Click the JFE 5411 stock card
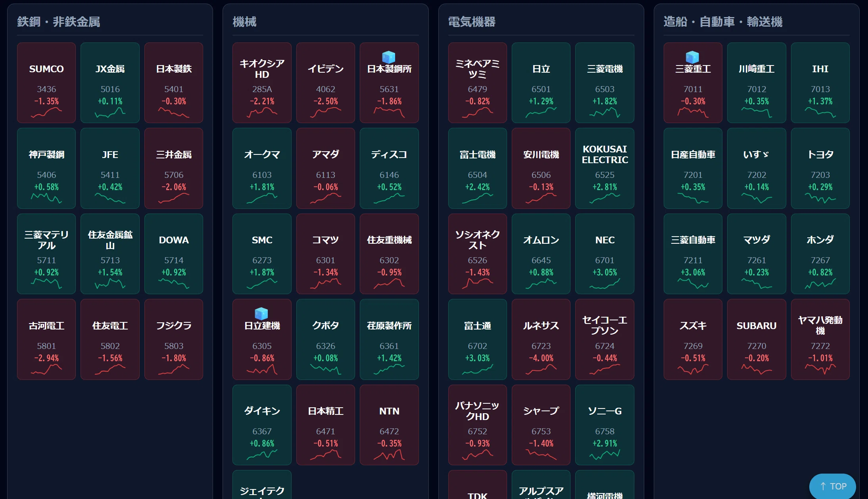Image resolution: width=868 pixels, height=499 pixels. point(110,168)
